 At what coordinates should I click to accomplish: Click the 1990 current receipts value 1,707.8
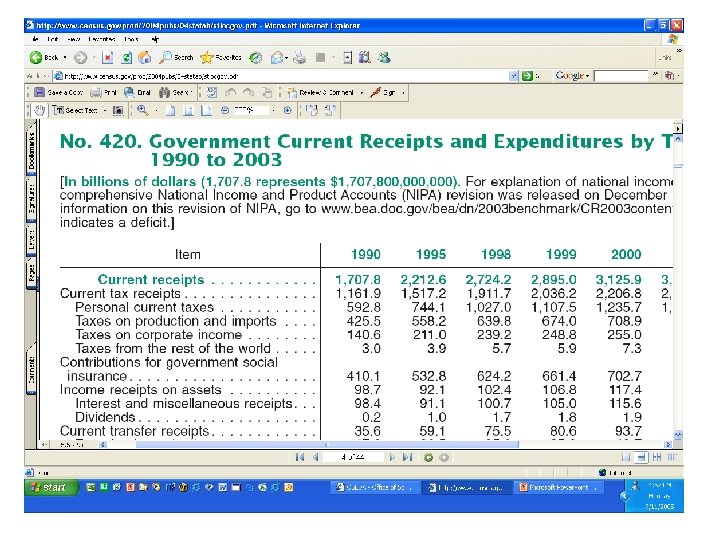358,280
